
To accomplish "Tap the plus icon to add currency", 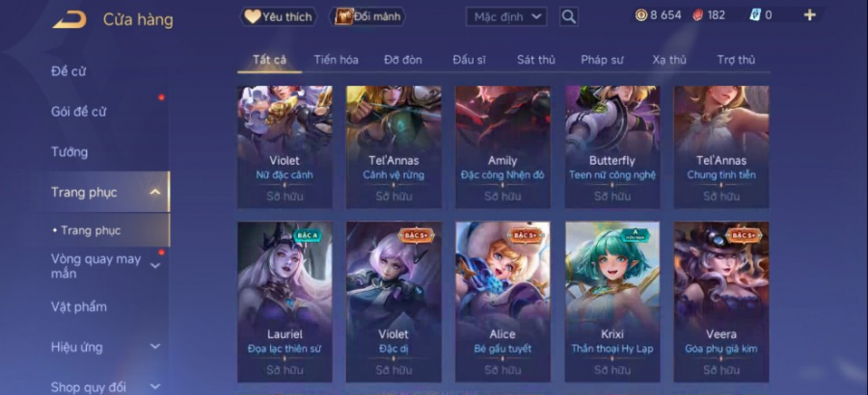I will 809,15.
